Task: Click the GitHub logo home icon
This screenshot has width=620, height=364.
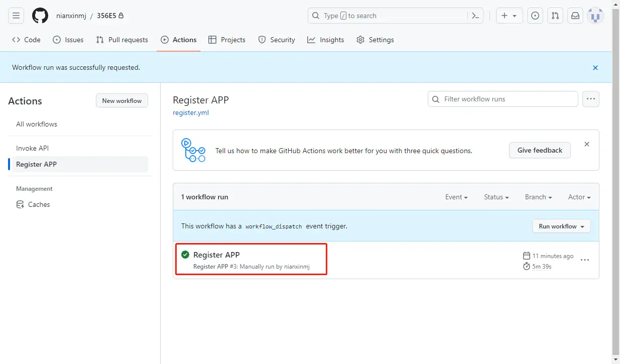Action: 40,16
